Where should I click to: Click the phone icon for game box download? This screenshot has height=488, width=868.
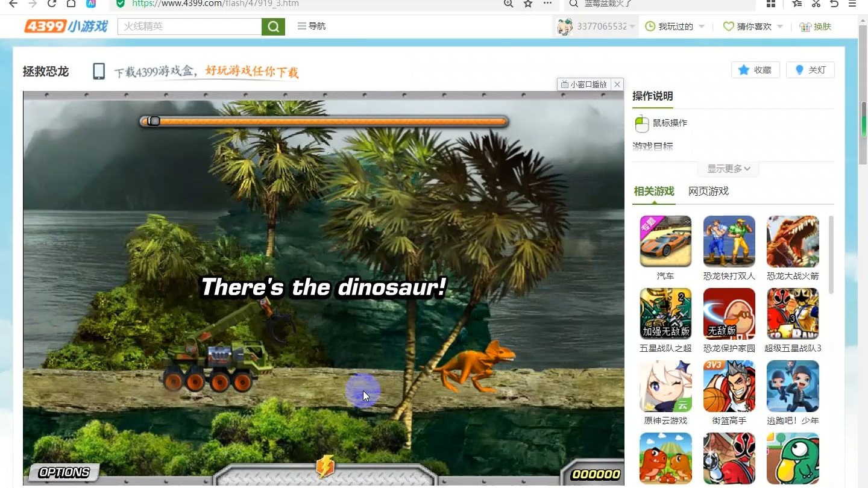(x=99, y=72)
